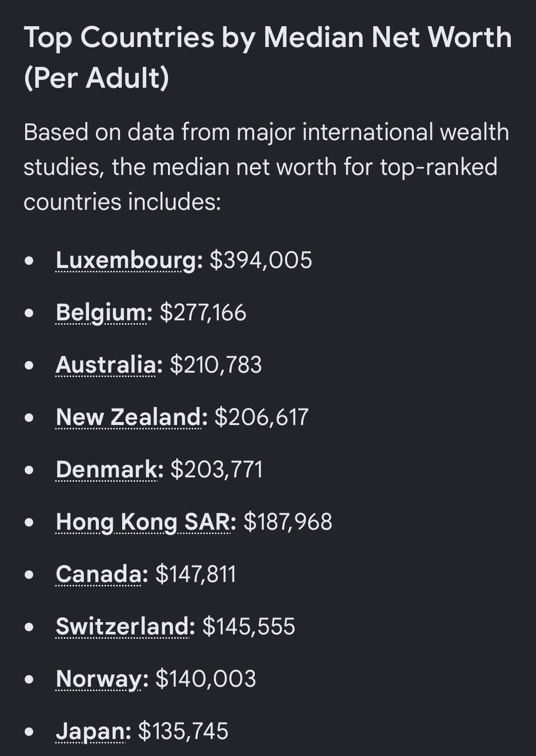
Task: Click the $203,771 Denmark value
Action: tap(216, 470)
